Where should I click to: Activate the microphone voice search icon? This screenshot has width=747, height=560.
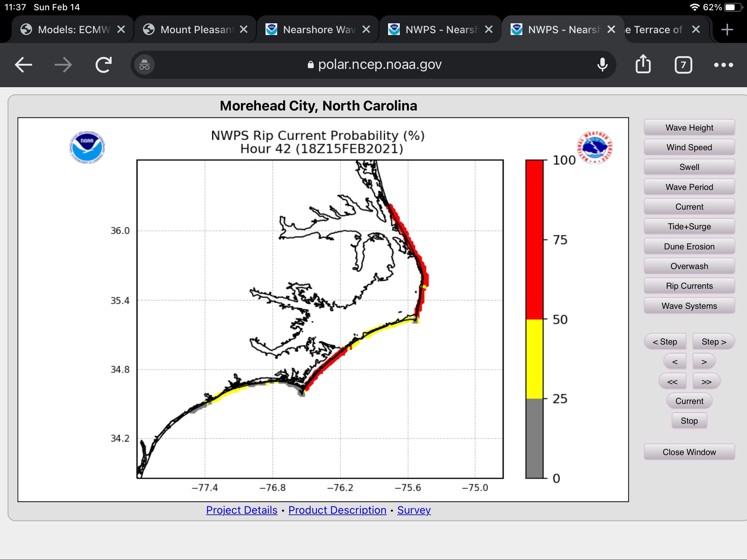(602, 65)
